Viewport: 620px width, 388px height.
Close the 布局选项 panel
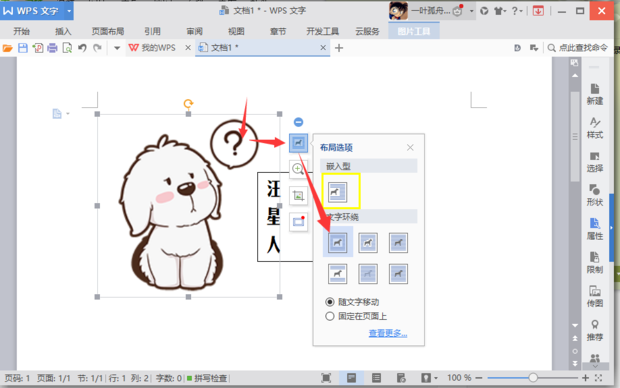coord(410,148)
